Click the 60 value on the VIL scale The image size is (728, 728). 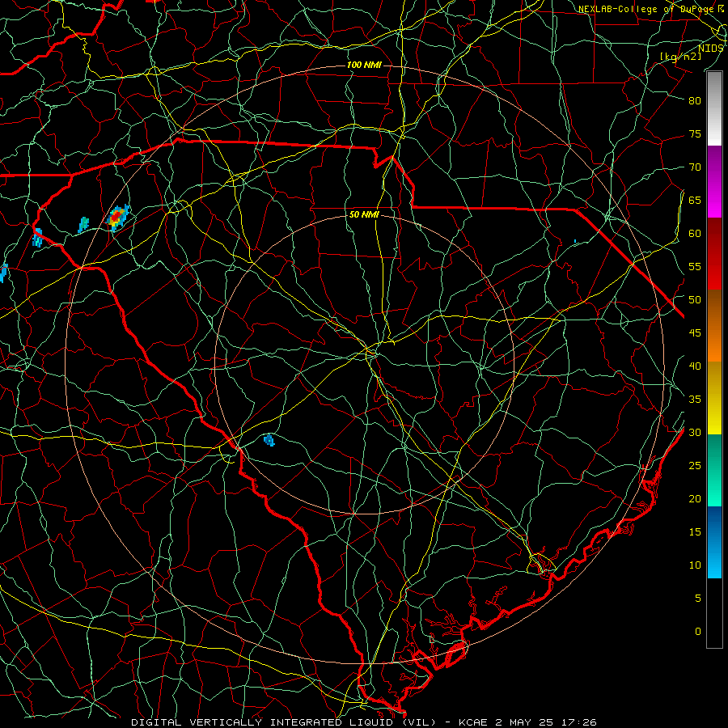(695, 234)
